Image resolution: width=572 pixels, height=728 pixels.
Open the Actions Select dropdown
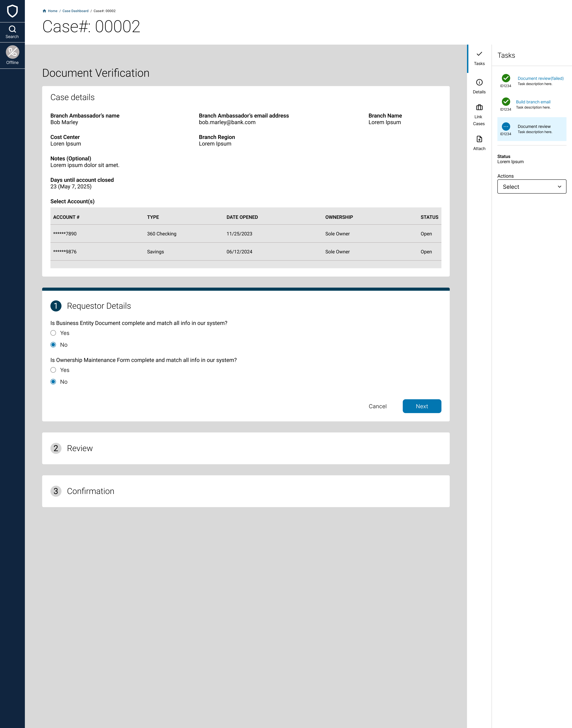point(531,187)
